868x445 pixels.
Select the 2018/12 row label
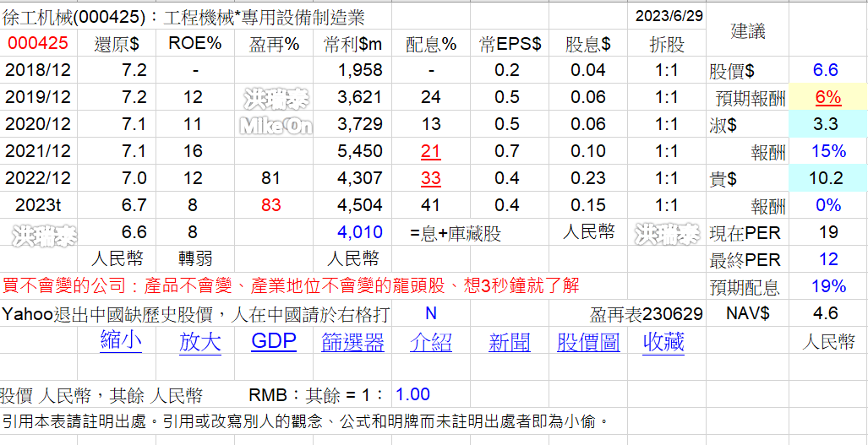tap(38, 70)
